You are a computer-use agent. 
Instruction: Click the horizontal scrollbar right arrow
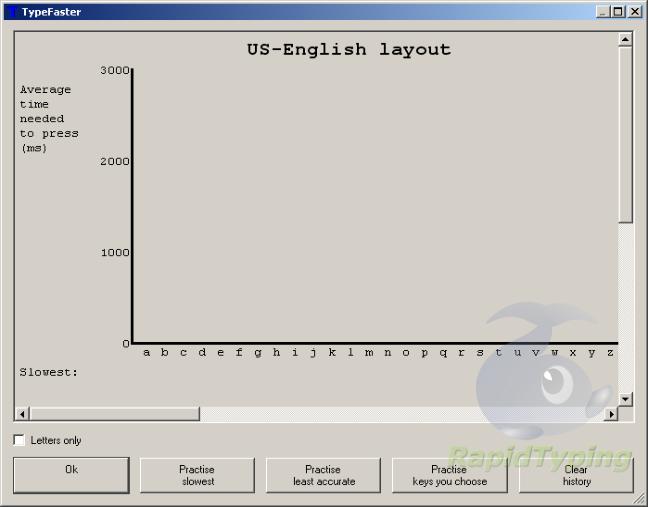click(x=611, y=414)
